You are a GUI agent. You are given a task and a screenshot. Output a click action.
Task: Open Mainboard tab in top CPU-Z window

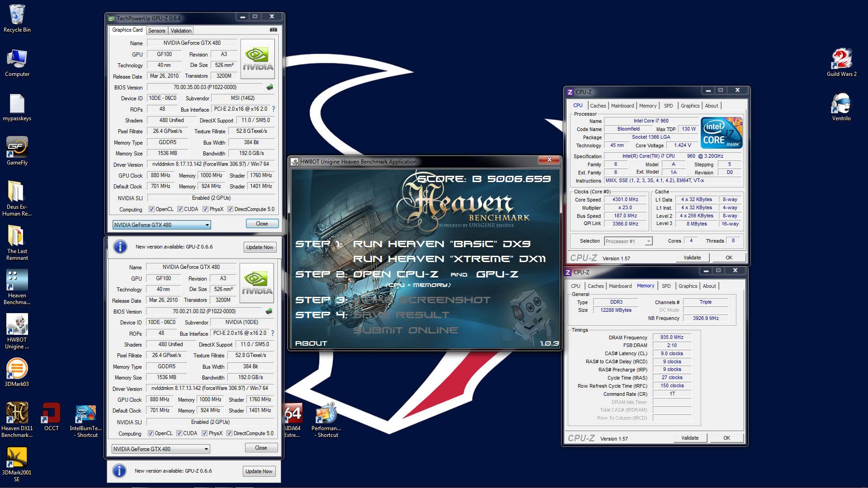(x=622, y=106)
